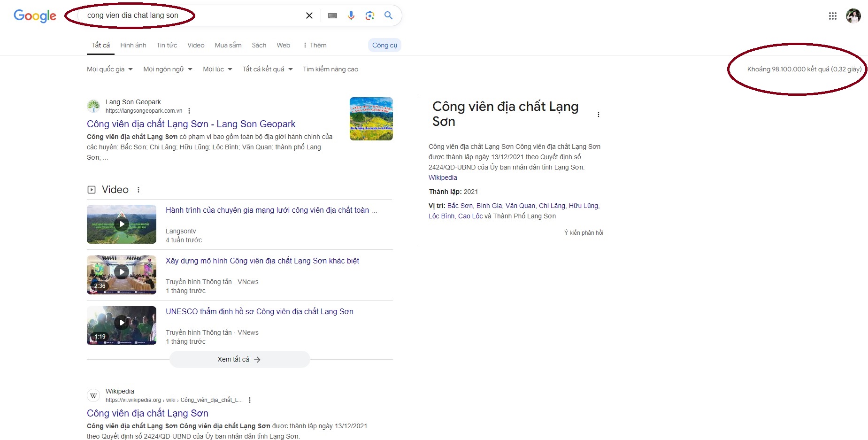Screen dimensions: 868x440
Task: Open the Mọi quốc gia dropdown
Action: point(110,69)
